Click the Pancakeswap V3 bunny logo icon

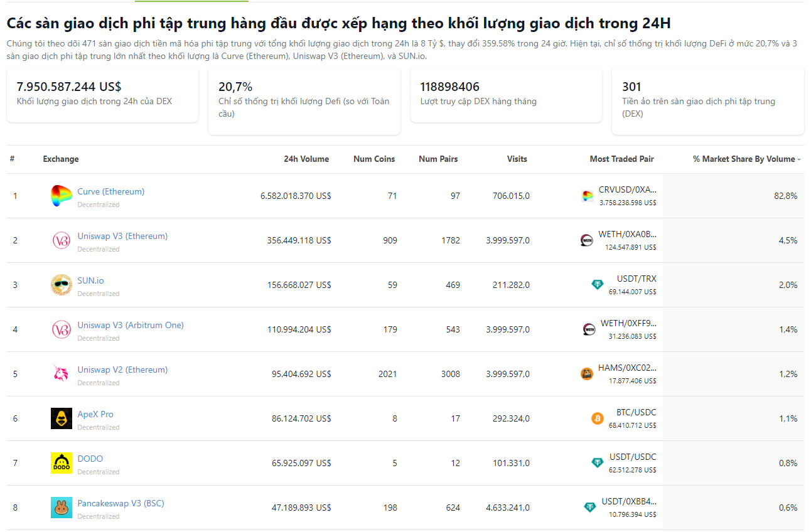[x=62, y=508]
